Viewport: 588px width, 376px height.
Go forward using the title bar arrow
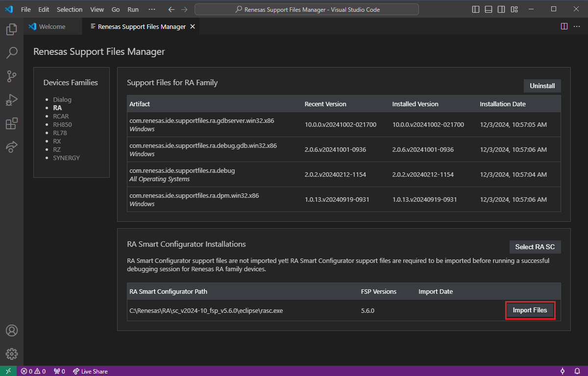(184, 9)
